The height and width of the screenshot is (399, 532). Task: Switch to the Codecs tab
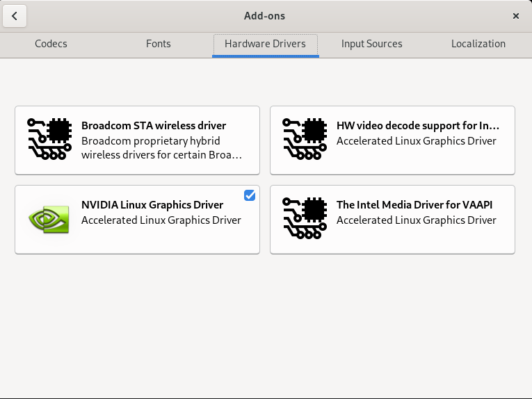click(51, 44)
